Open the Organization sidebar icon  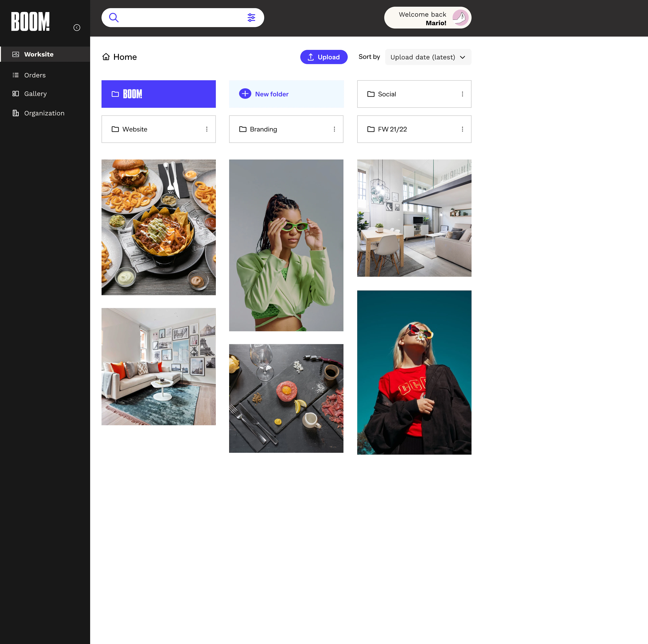pos(16,113)
